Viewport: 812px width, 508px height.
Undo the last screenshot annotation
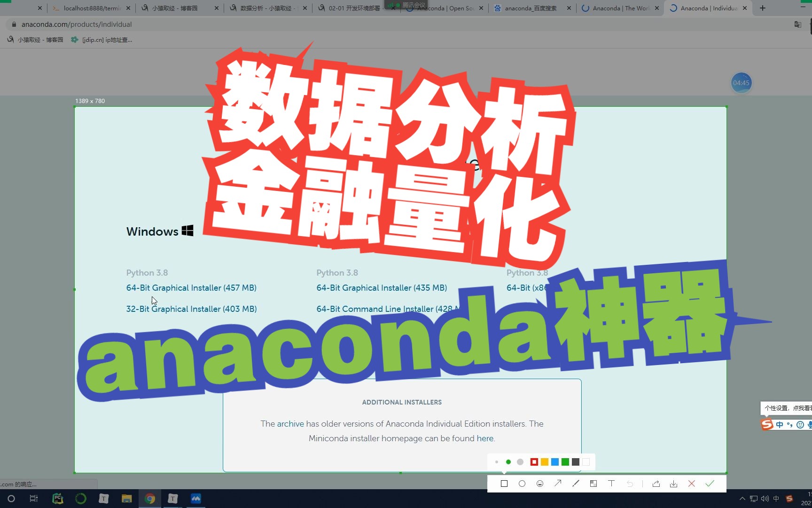click(630, 484)
